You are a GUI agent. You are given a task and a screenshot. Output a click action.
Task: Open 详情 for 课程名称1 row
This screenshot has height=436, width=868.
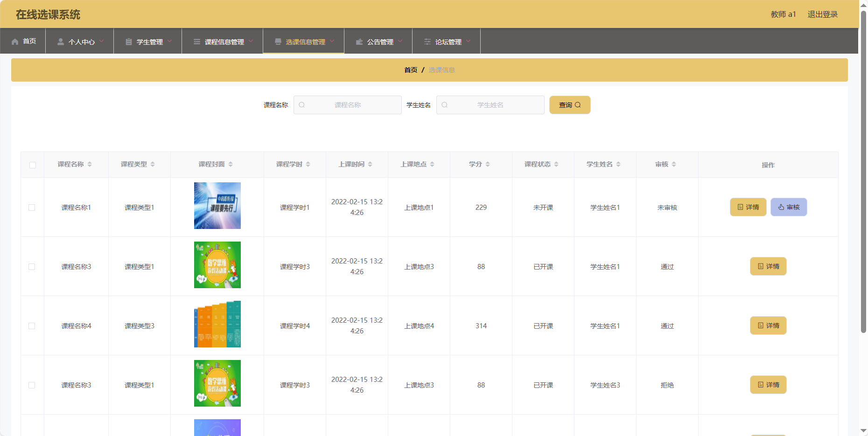[x=748, y=207]
